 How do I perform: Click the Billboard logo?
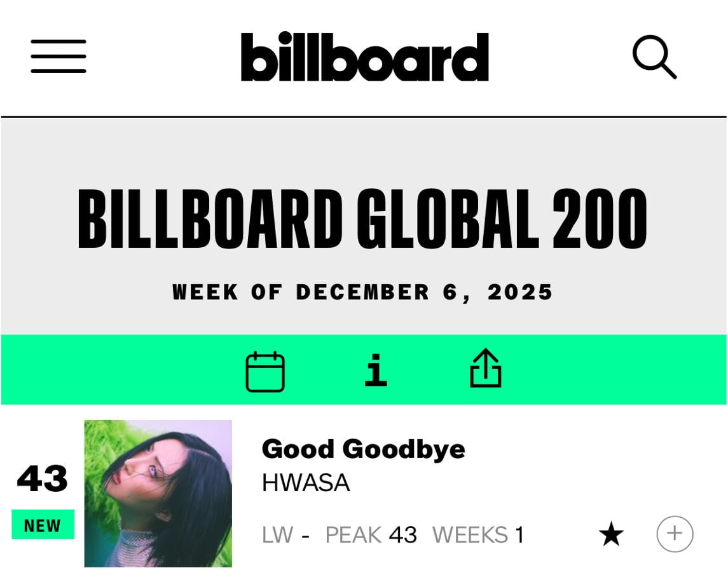click(x=364, y=56)
